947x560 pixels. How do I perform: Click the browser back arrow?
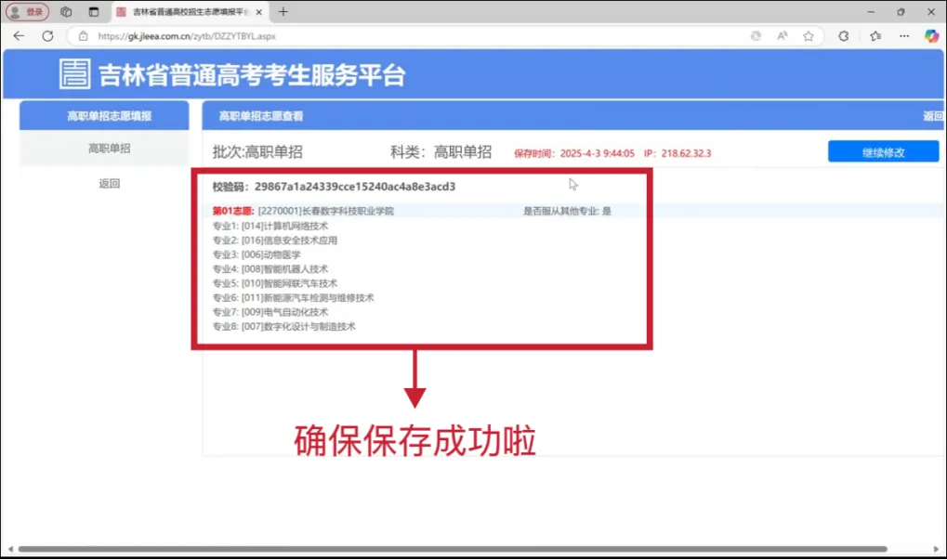[19, 36]
